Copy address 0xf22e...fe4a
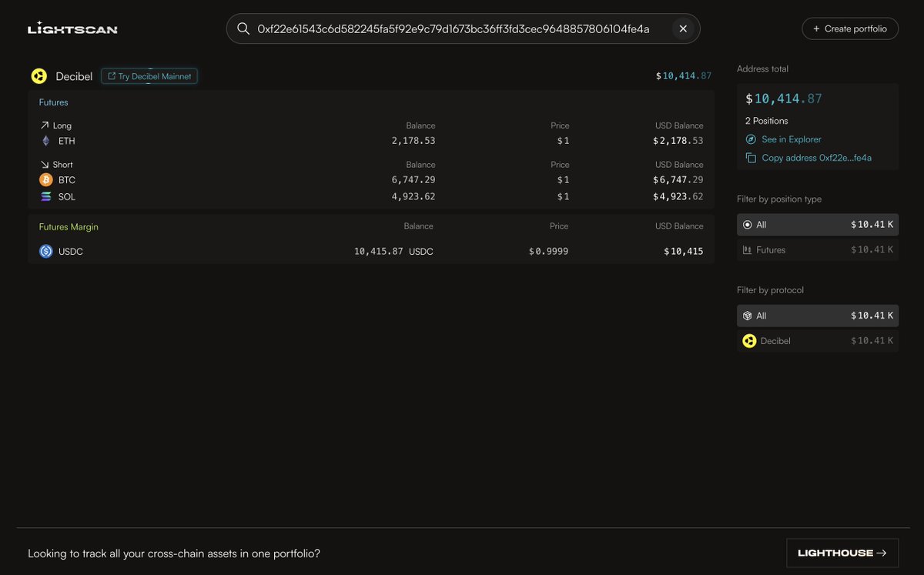The height and width of the screenshot is (575, 924). pyautogui.click(x=816, y=158)
